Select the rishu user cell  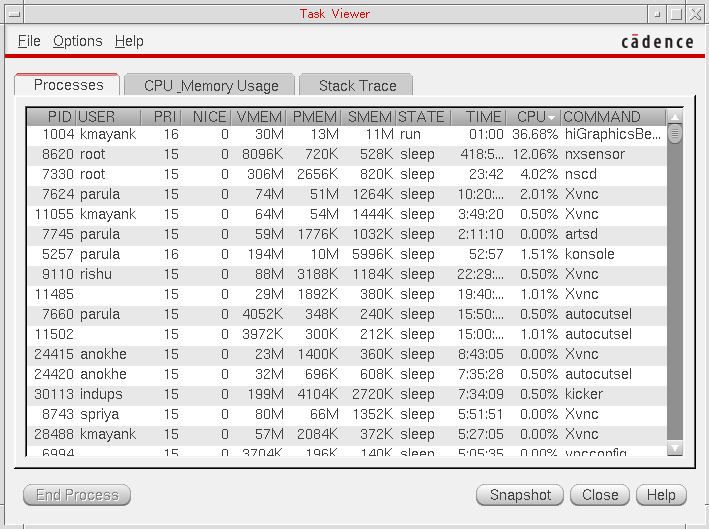(95, 274)
